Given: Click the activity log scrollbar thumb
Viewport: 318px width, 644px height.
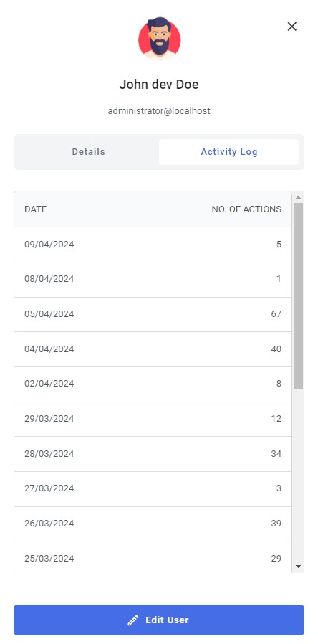Looking at the screenshot, I should [x=299, y=295].
